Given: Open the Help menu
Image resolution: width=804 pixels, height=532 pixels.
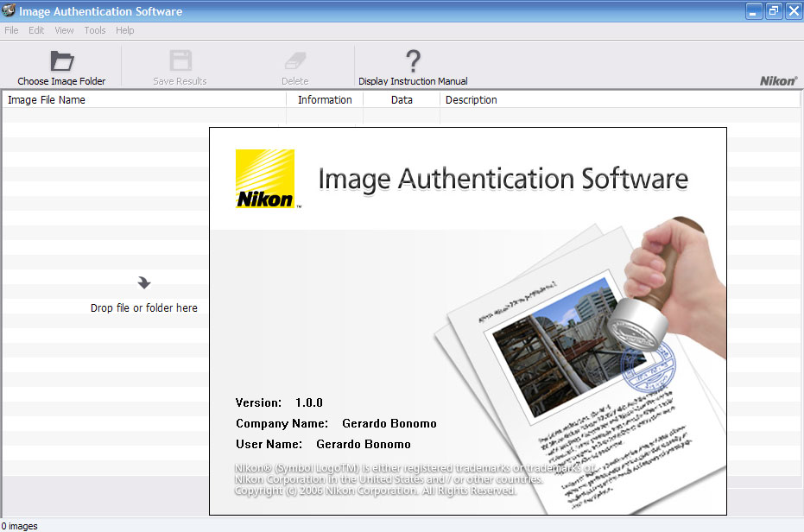Looking at the screenshot, I should tap(124, 30).
